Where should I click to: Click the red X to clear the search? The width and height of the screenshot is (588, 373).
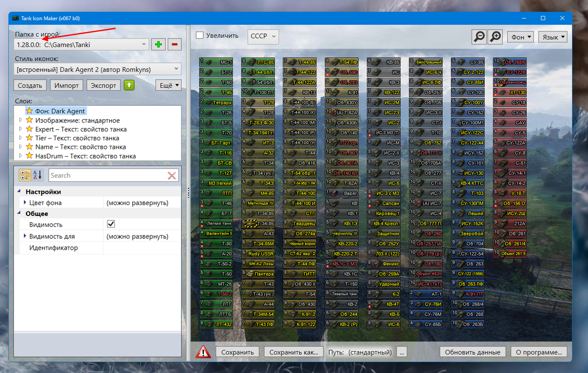tap(173, 175)
